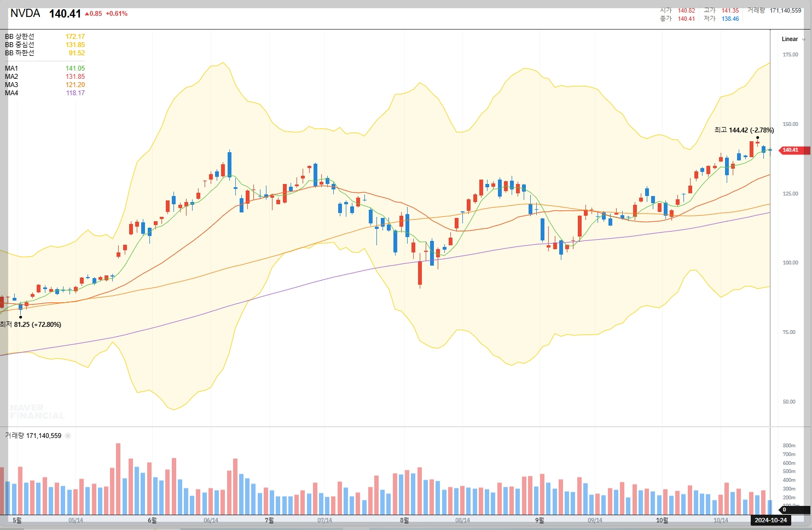Click the 10월 month label on time axis
Screen dimensions: 812x530
tap(662, 520)
